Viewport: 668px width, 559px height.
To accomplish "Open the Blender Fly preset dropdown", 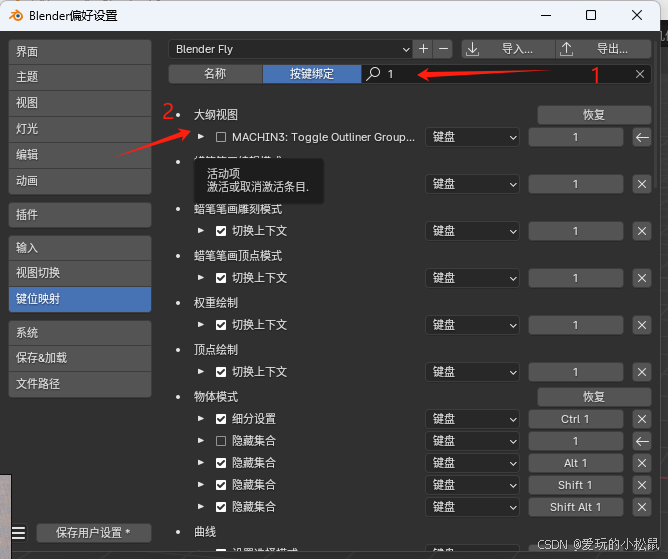I will click(291, 49).
